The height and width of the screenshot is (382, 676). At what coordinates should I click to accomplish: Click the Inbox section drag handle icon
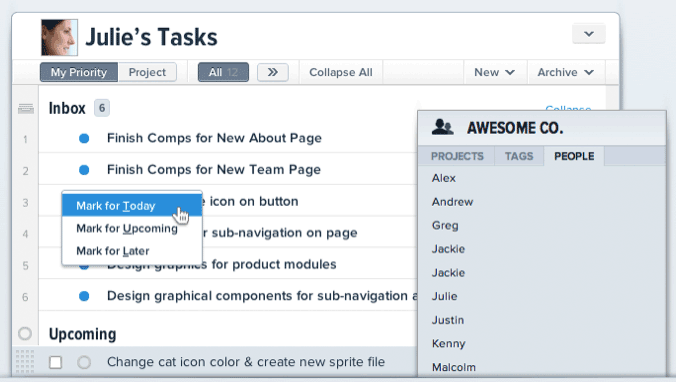tap(26, 109)
